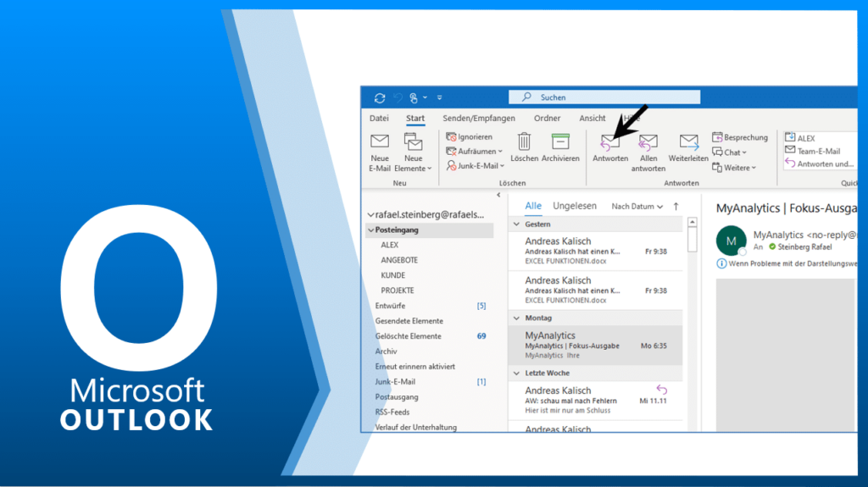Viewport: 868px width, 487px height.
Task: Open the Nach Datum sort dropdown
Action: (x=637, y=207)
